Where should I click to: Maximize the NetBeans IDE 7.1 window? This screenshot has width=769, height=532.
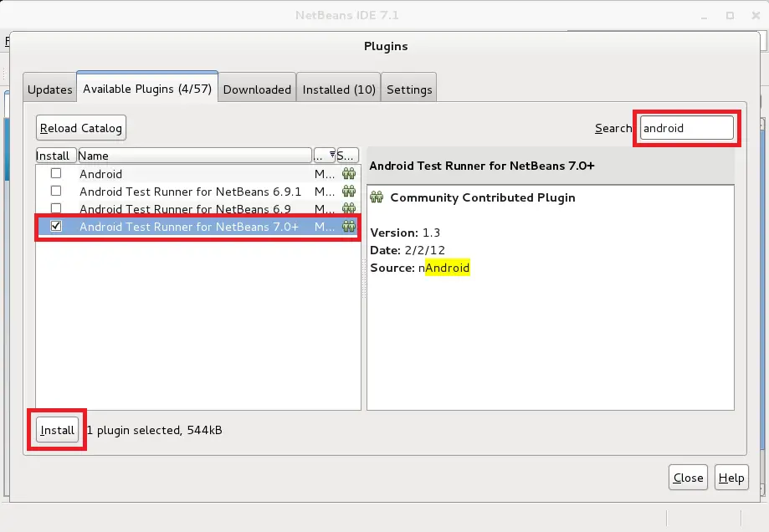coord(730,16)
